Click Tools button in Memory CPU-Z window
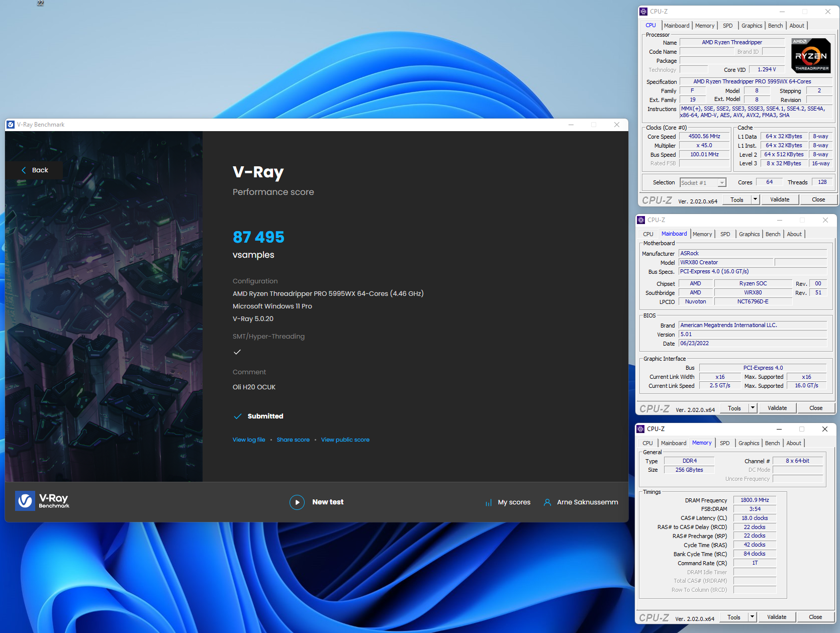 pyautogui.click(x=734, y=617)
